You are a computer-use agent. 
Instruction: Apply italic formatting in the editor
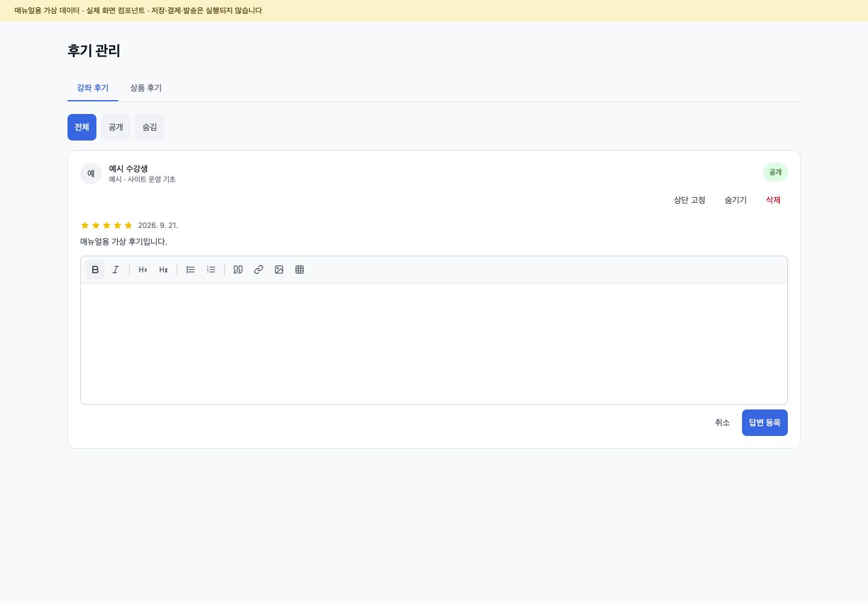coord(116,270)
